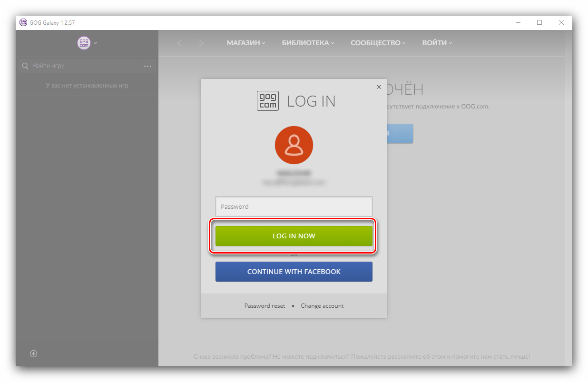Click the Password input field
Viewport: 588px width, 382px height.
click(294, 206)
